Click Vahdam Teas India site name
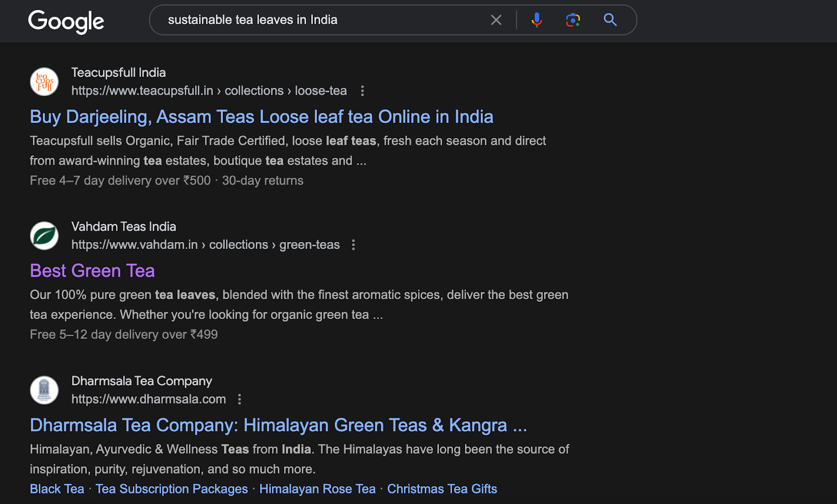Viewport: 837px width, 504px height. coord(124,226)
